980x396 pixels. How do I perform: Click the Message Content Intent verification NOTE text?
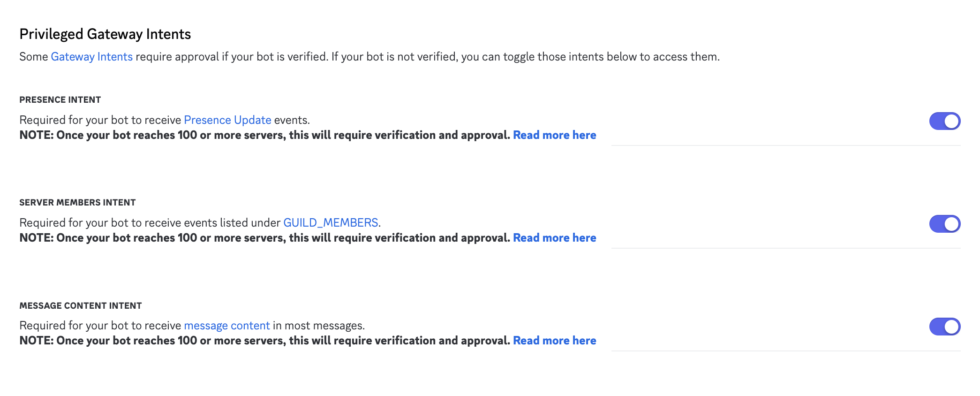(x=264, y=341)
